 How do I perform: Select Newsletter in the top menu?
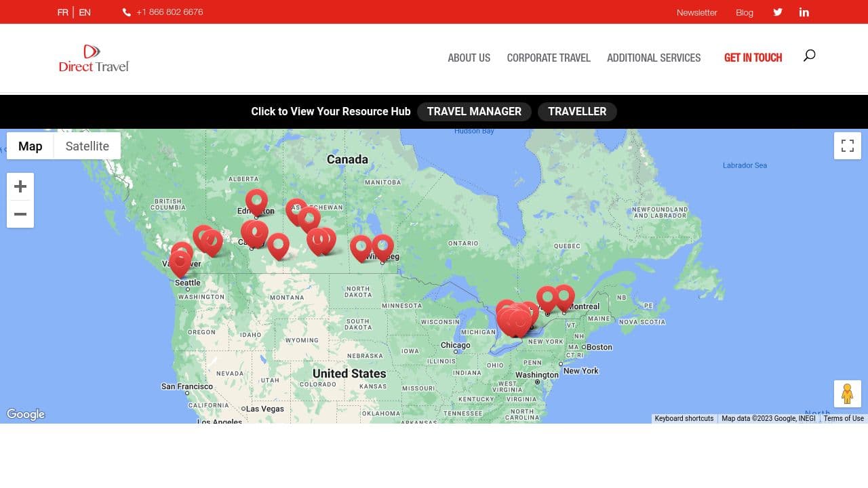[x=696, y=12]
